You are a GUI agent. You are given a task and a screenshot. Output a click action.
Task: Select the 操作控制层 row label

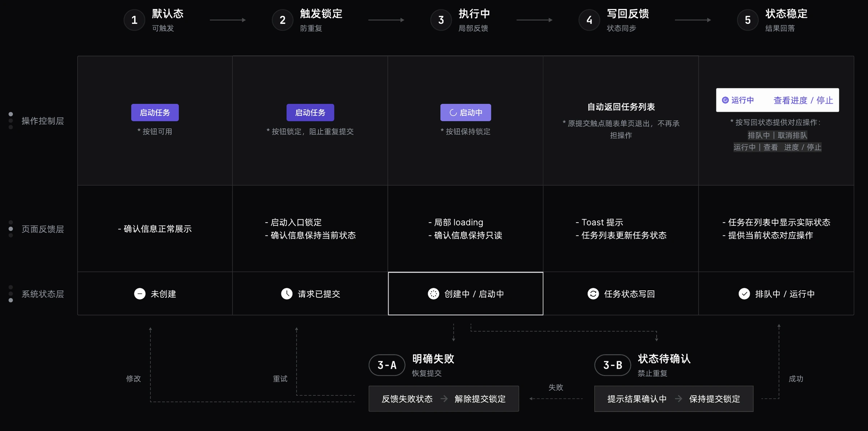[43, 121]
